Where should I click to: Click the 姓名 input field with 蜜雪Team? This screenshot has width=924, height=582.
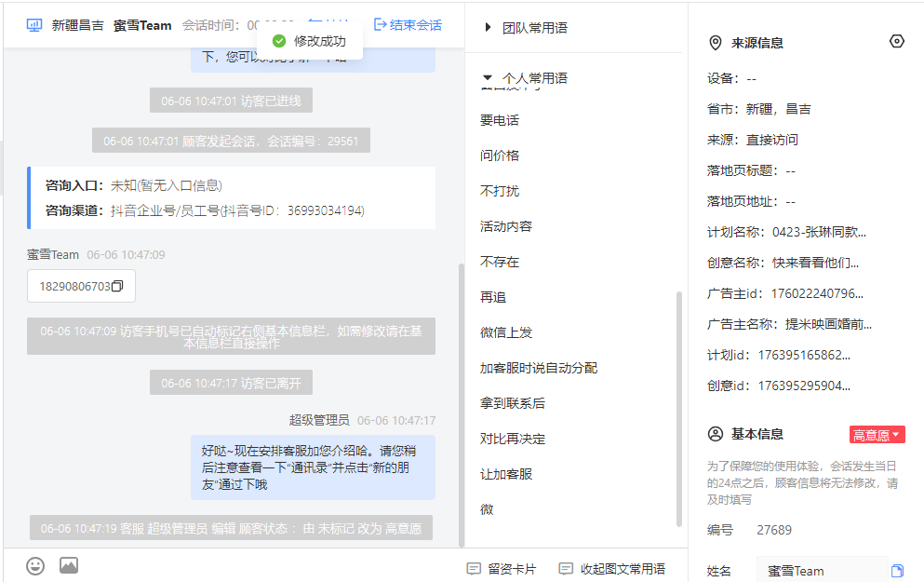coord(822,571)
